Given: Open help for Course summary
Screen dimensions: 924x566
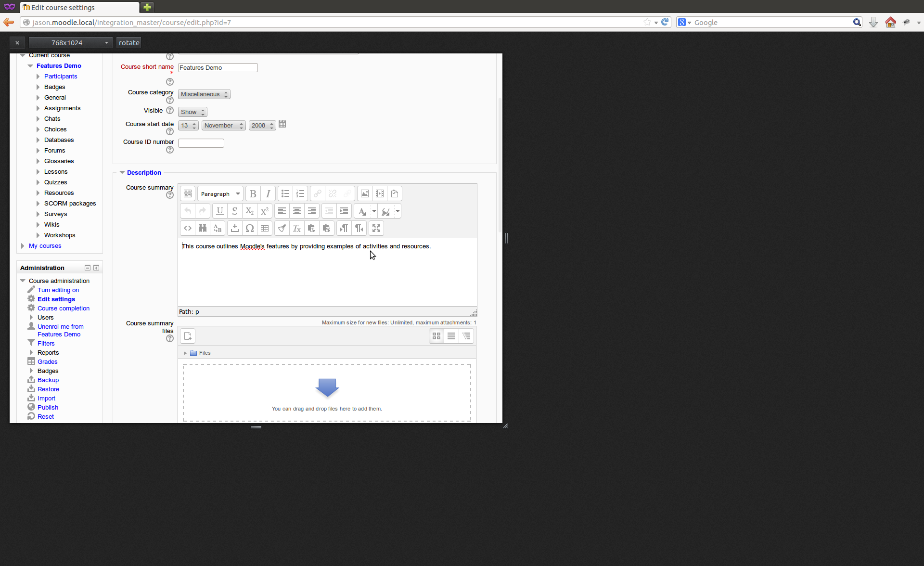Looking at the screenshot, I should tap(170, 195).
